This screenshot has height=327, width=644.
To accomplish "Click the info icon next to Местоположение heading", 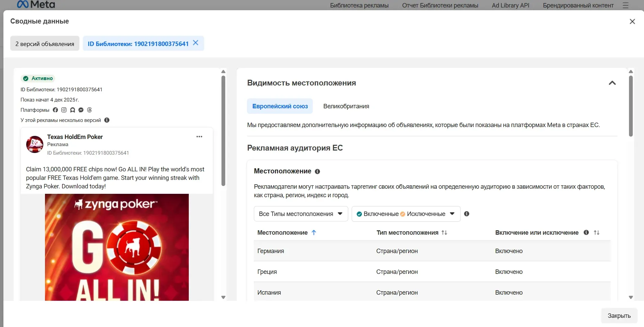I will [317, 171].
